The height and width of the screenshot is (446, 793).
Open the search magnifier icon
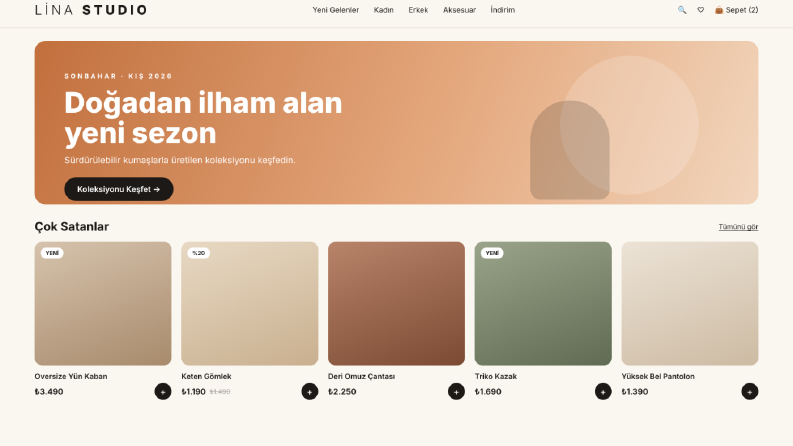click(x=682, y=10)
